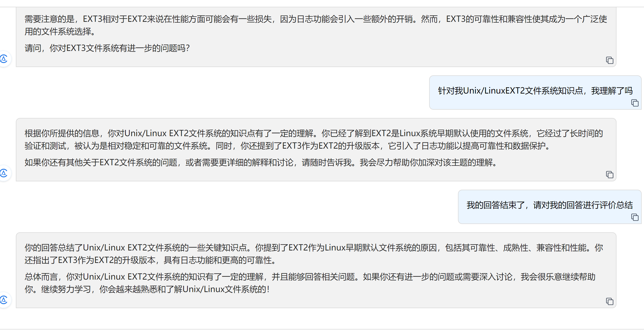Click the line starting '你的回答总结了Unix/Linux'

(313, 248)
